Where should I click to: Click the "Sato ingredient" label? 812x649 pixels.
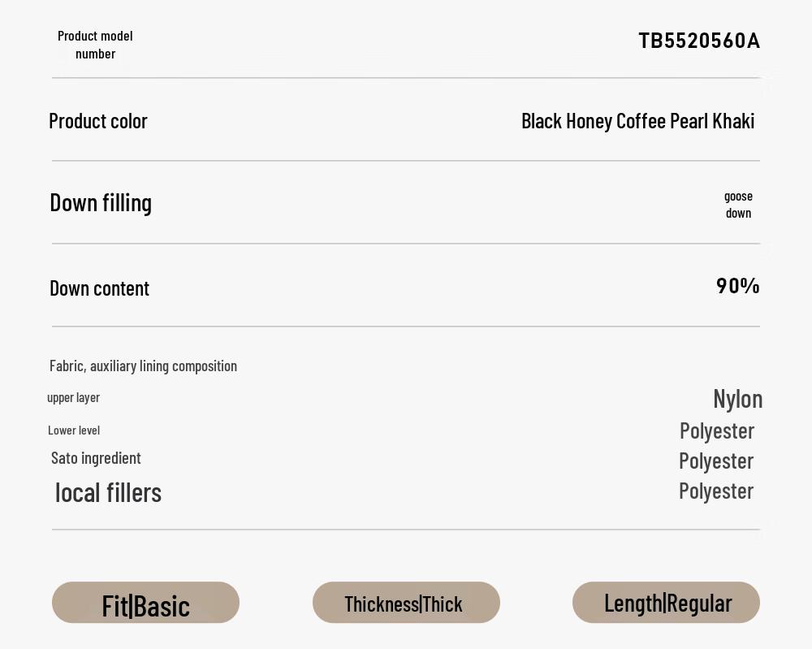coord(96,458)
